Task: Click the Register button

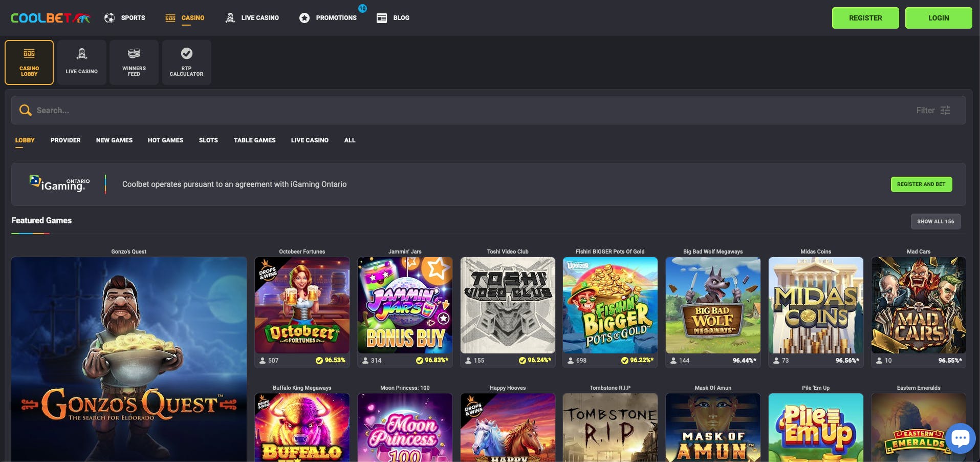Action: [x=865, y=18]
